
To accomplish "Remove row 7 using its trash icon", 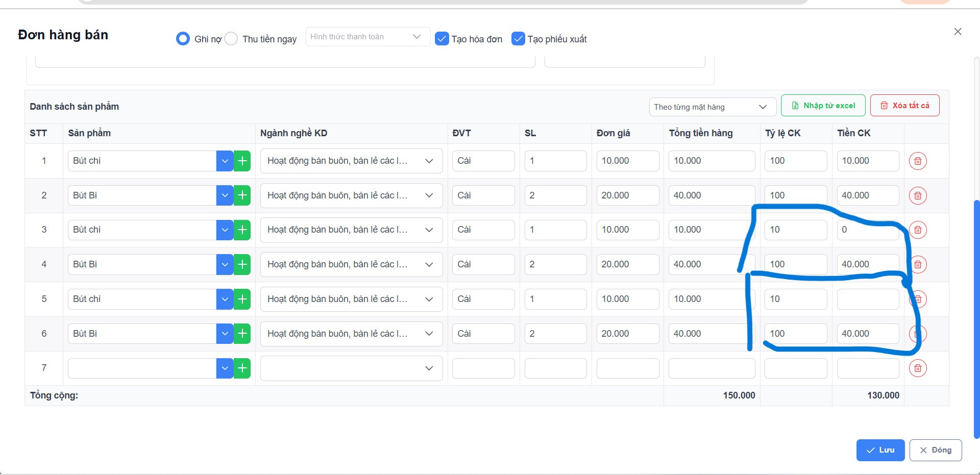I will [917, 368].
